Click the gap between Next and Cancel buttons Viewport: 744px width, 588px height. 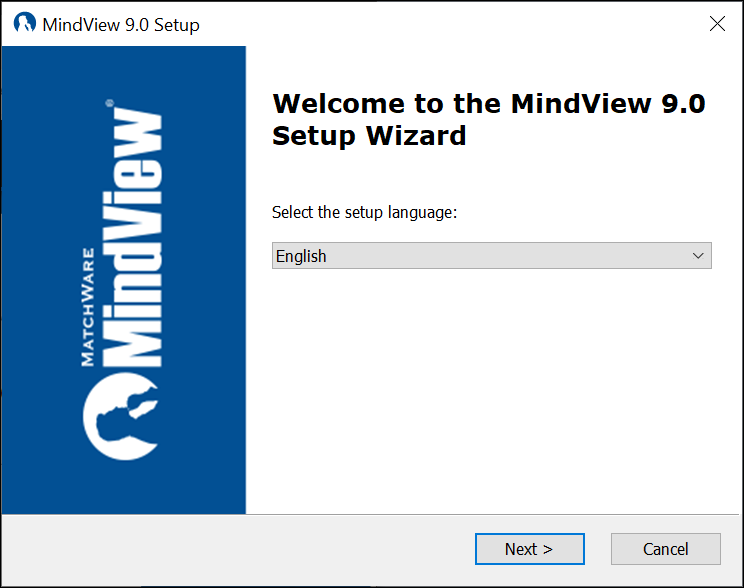pyautogui.click(x=598, y=549)
